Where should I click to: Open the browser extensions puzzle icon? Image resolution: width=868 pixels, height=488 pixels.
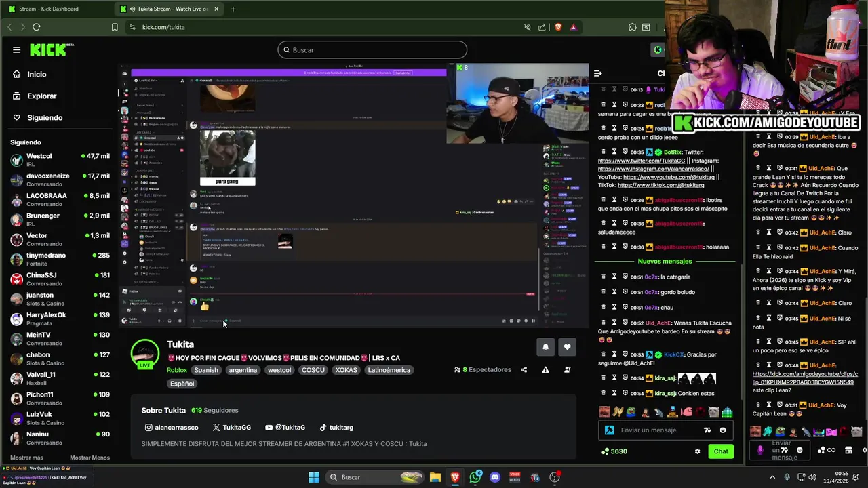(633, 27)
